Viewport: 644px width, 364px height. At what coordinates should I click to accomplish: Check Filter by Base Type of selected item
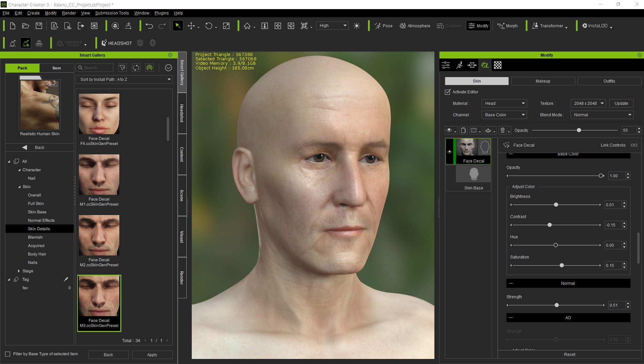click(8, 354)
